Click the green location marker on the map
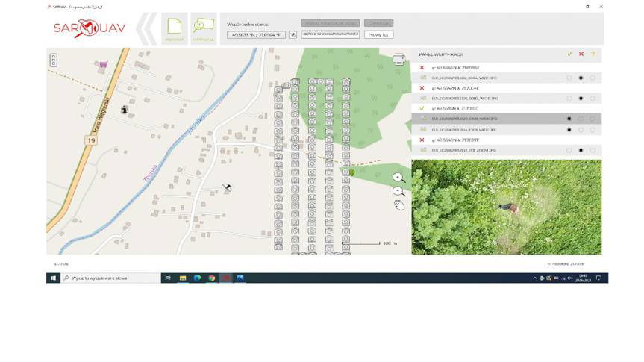This screenshot has width=644, height=362. click(352, 172)
